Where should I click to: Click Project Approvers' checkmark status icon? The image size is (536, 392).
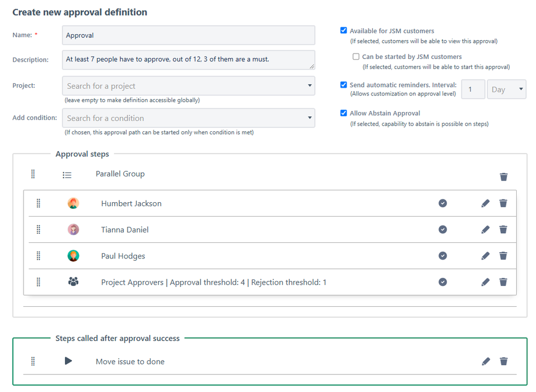(443, 282)
